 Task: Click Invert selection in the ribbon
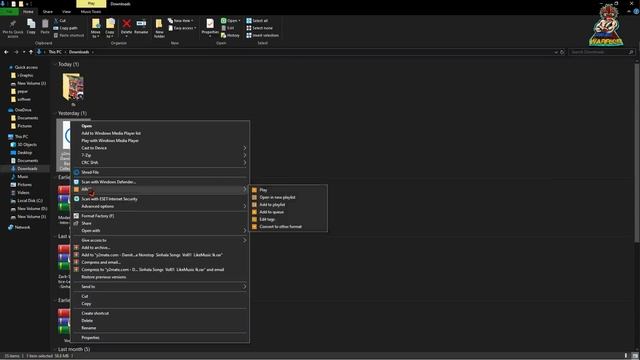tap(262, 36)
